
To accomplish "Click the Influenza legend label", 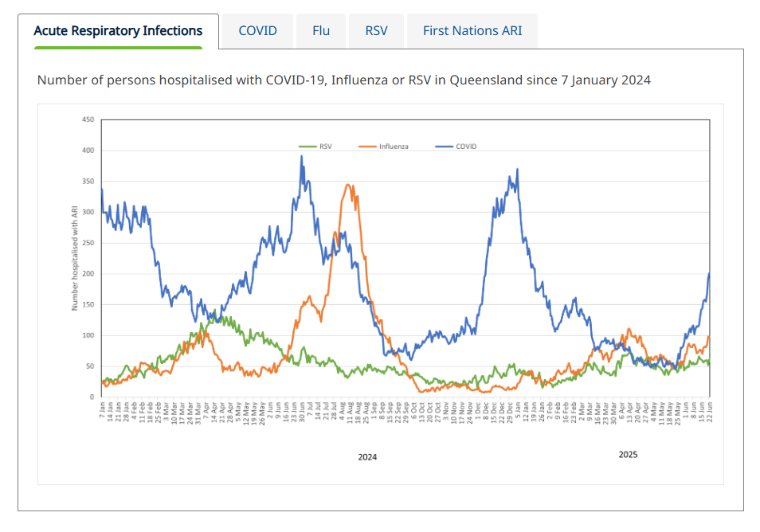I will 394,147.
